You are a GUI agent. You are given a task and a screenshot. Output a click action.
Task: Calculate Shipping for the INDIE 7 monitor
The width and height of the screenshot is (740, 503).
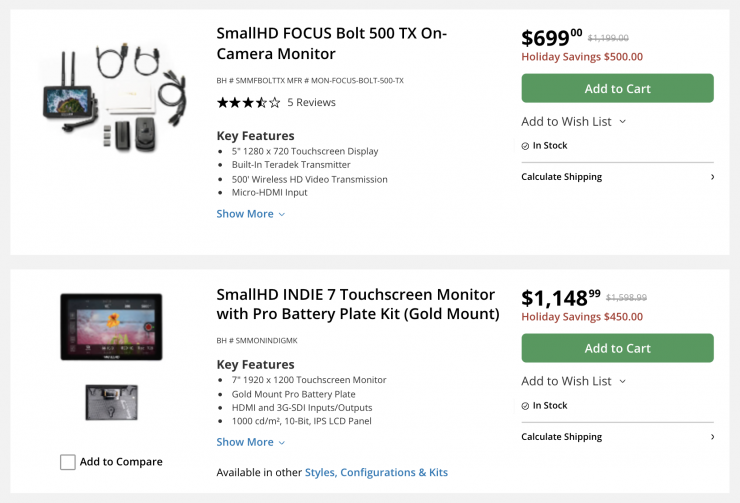(562, 437)
